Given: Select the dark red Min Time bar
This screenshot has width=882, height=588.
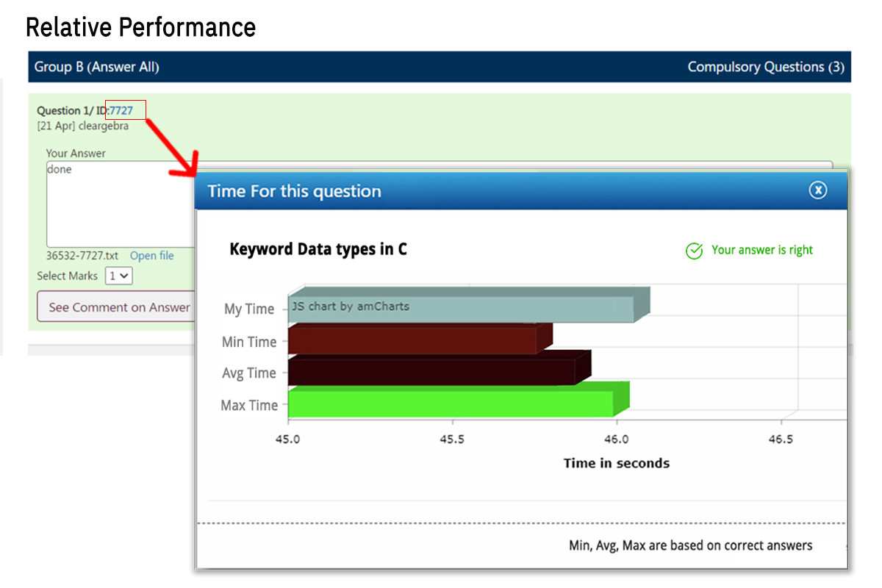Looking at the screenshot, I should pos(412,340).
